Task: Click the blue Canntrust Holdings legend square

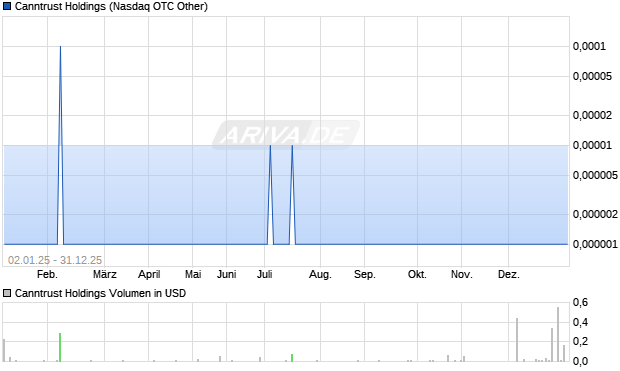Action: [7, 6]
